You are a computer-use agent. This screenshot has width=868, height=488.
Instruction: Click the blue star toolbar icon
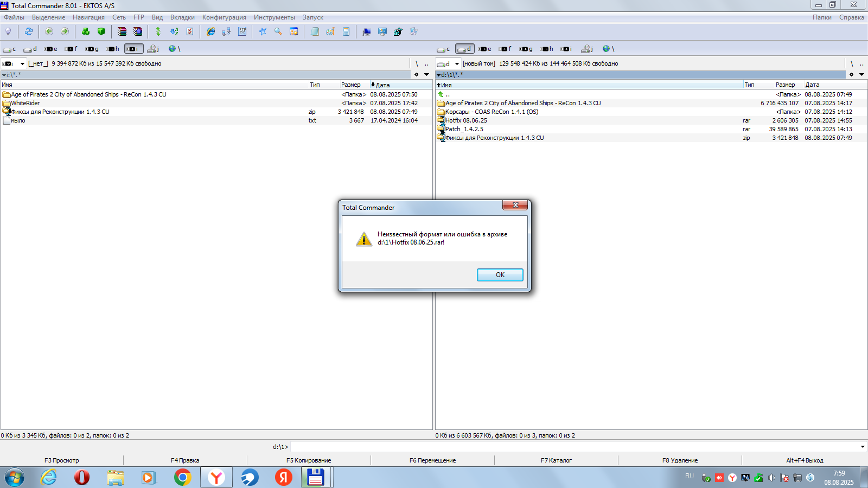pyautogui.click(x=263, y=31)
